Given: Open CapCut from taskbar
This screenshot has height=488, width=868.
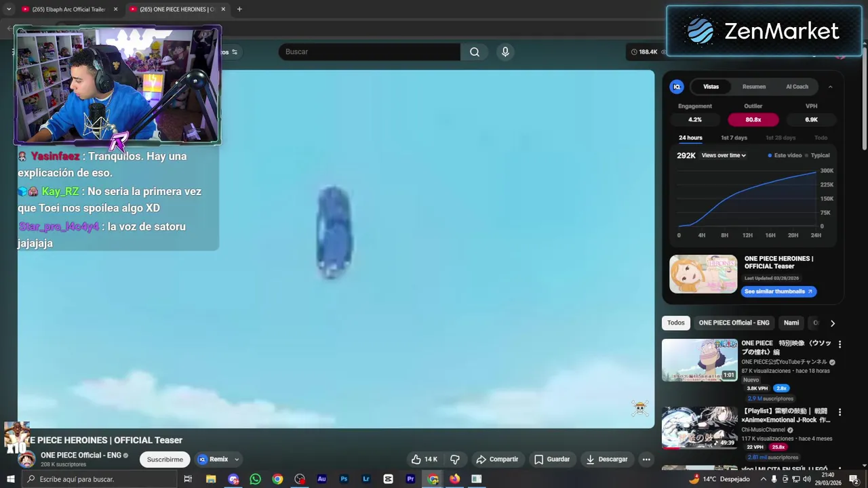Looking at the screenshot, I should point(388,479).
